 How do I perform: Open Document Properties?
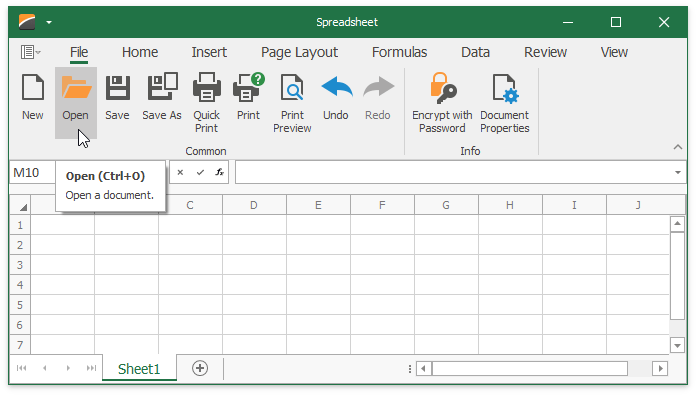pyautogui.click(x=505, y=103)
